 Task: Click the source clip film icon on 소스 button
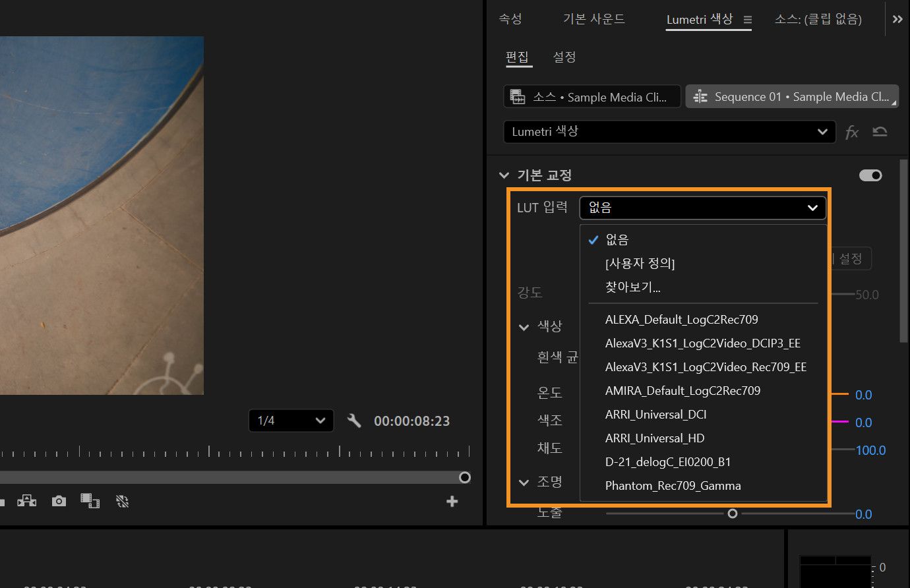[517, 96]
